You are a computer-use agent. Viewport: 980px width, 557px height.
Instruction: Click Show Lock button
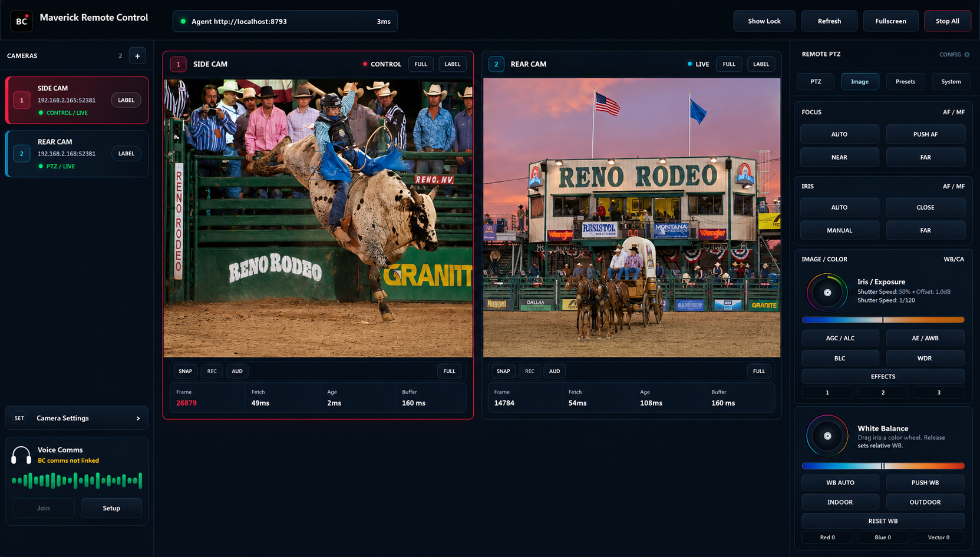pos(764,21)
